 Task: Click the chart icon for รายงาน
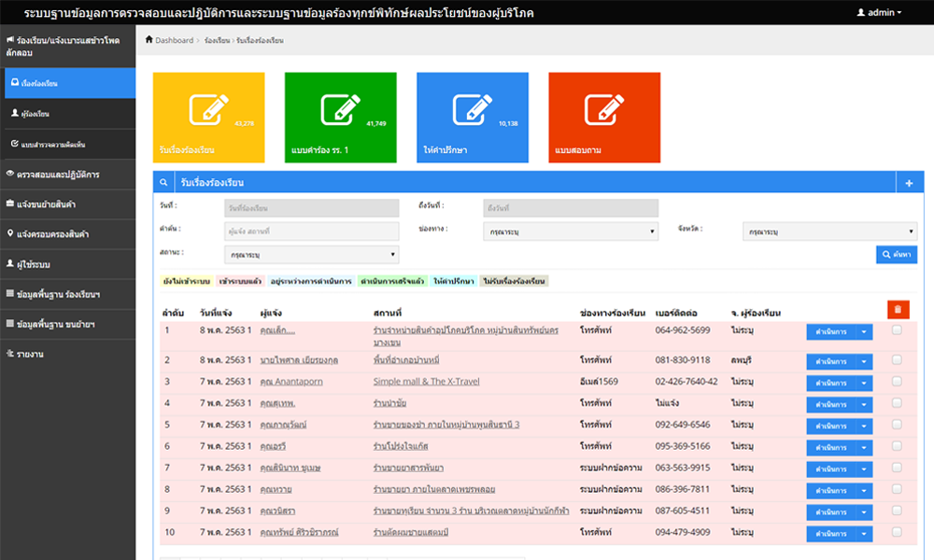click(x=10, y=354)
